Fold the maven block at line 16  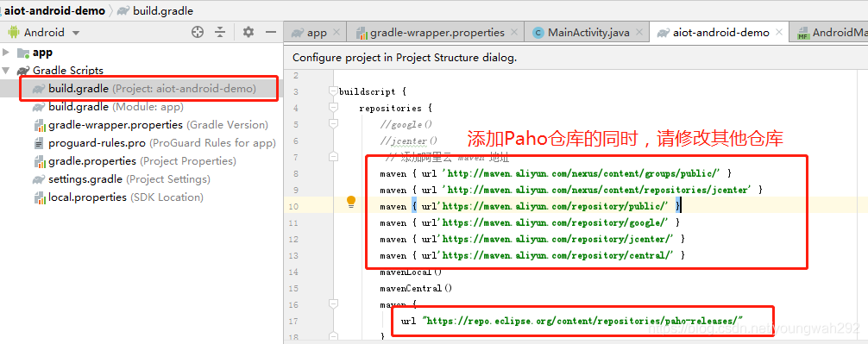[x=333, y=304]
